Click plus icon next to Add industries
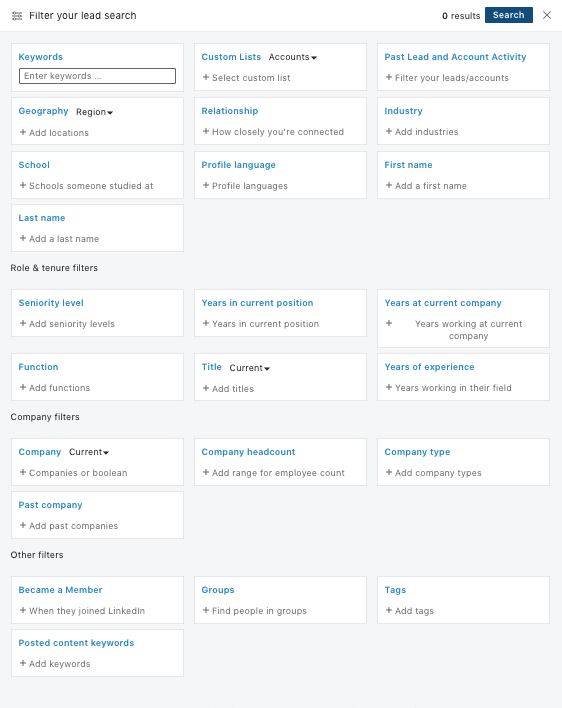562x708 pixels. point(389,131)
